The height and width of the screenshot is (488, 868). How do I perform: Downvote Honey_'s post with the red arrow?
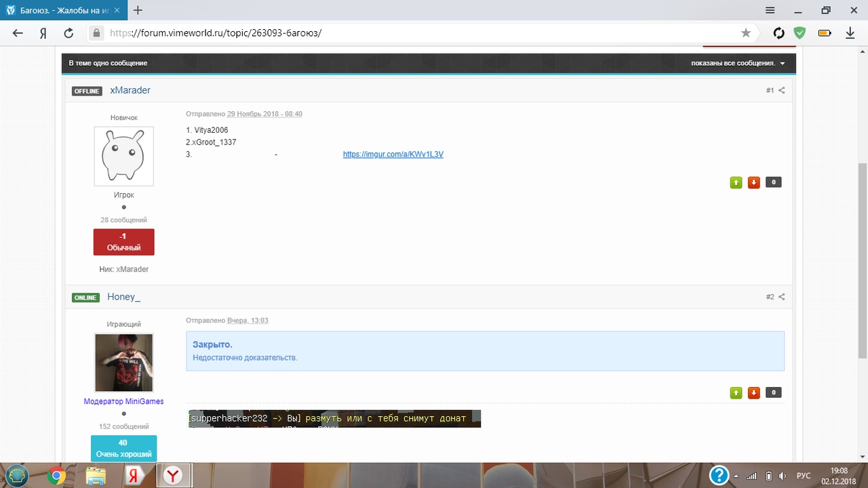753,392
